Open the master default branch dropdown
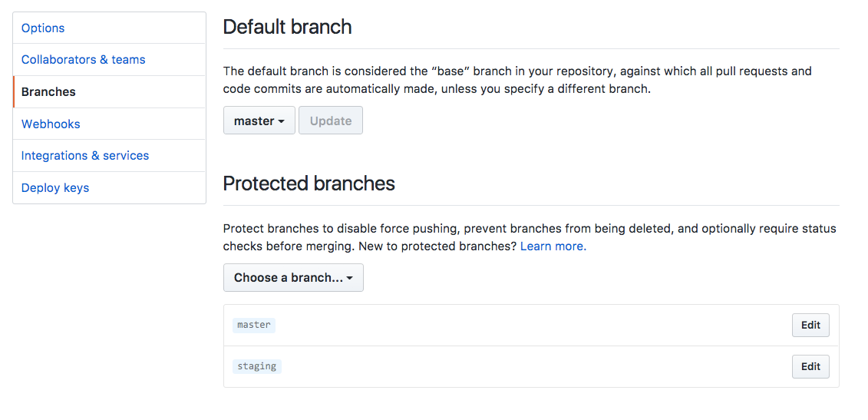This screenshot has width=868, height=420. click(x=259, y=121)
